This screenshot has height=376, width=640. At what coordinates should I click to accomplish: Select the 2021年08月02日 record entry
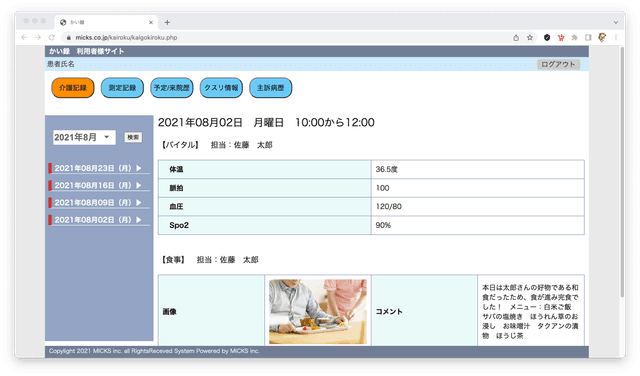coord(98,220)
